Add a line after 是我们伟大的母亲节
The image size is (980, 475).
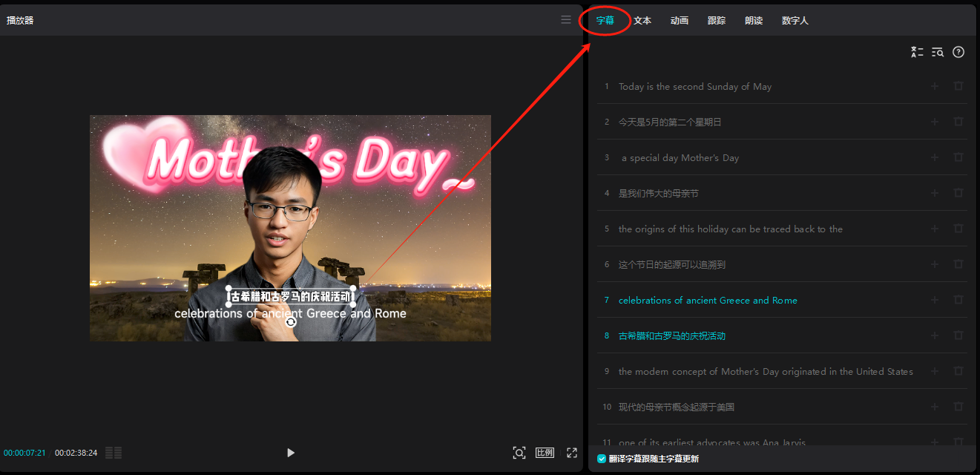(x=935, y=193)
